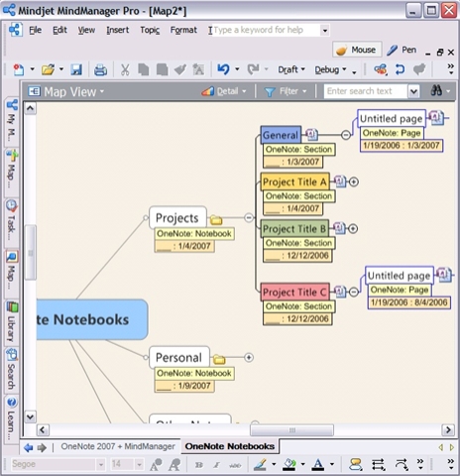The width and height of the screenshot is (460, 476).
Task: Collapse the General section branch
Action: (x=346, y=135)
